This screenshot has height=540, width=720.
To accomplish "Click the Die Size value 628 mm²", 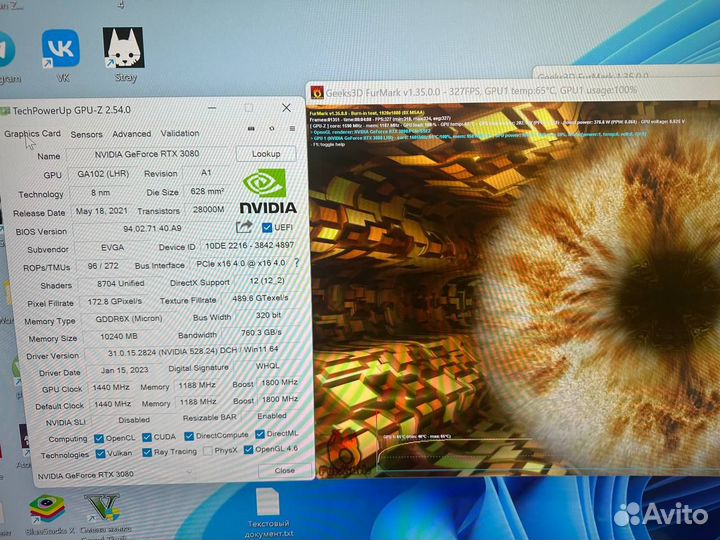I will [207, 191].
